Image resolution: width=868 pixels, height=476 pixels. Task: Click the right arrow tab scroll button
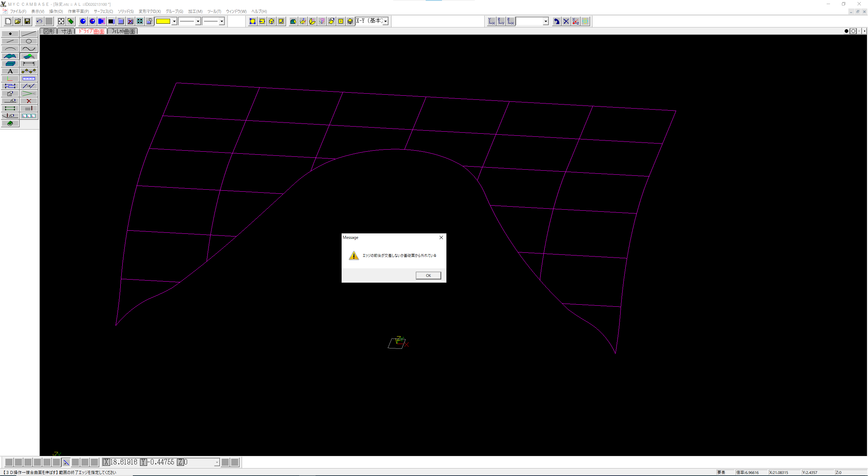coord(865,31)
